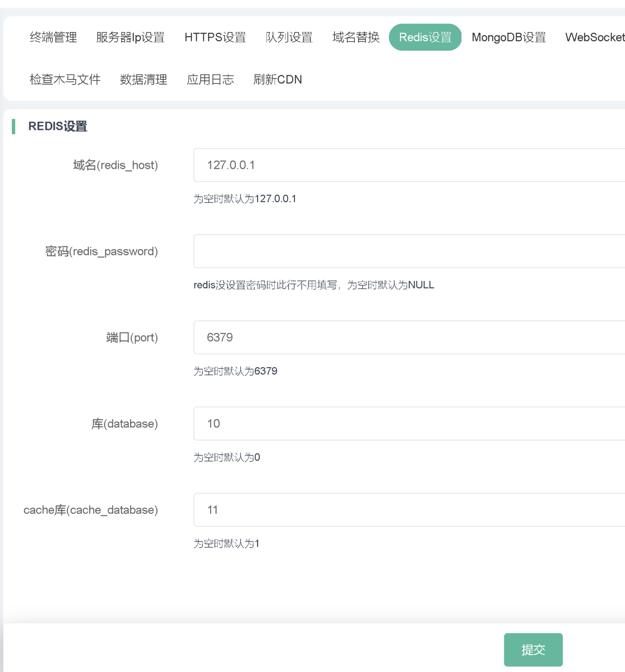Click the cache库(cache_database) field label
The image size is (625, 672).
click(91, 510)
